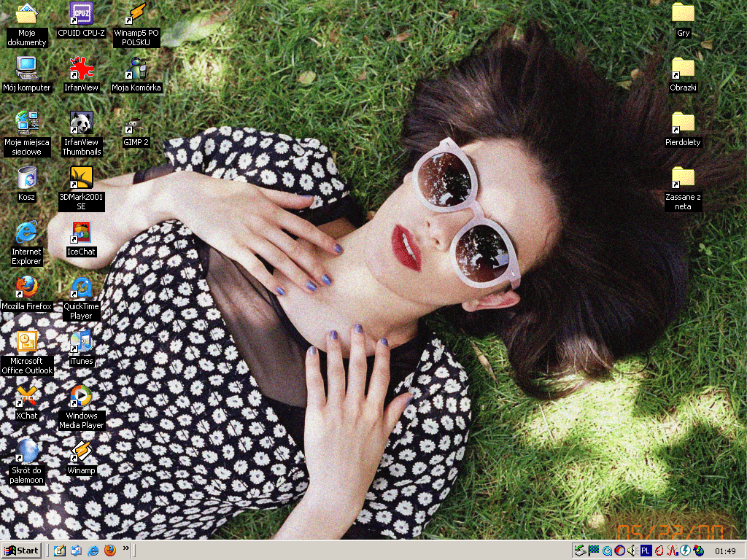The height and width of the screenshot is (560, 747).
Task: Open the CPUID CPU-Z shortcut
Action: (x=81, y=13)
